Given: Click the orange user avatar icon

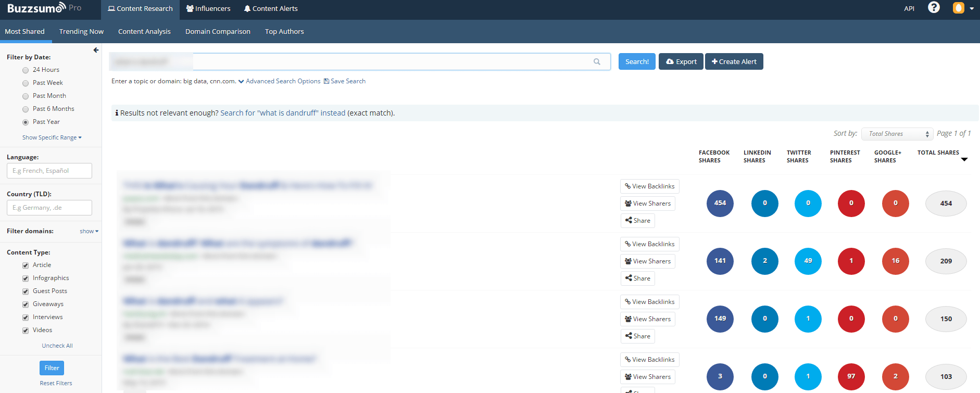Looking at the screenshot, I should tap(958, 8).
